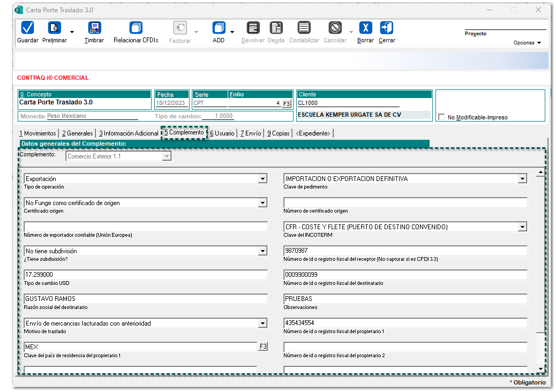Click the Guardar save icon
This screenshot has height=392, width=556.
(x=27, y=28)
